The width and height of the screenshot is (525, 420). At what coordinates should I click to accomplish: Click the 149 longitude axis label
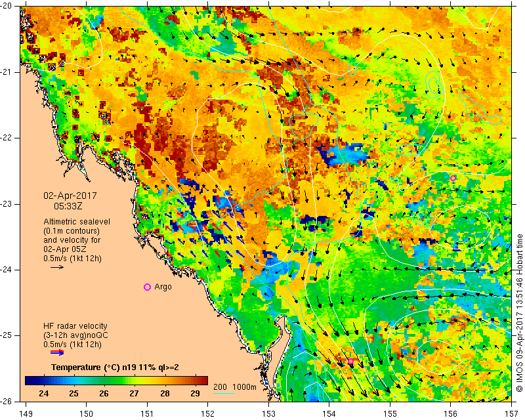[26, 413]
